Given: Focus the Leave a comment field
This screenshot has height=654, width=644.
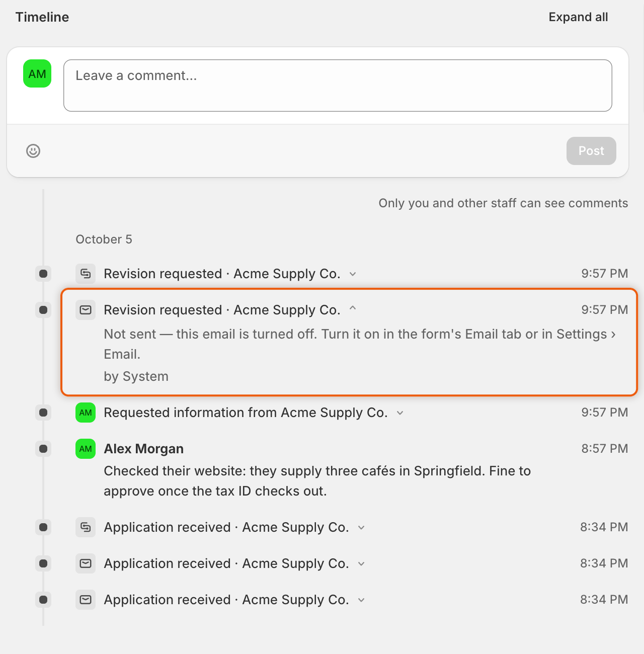Looking at the screenshot, I should [x=338, y=86].
